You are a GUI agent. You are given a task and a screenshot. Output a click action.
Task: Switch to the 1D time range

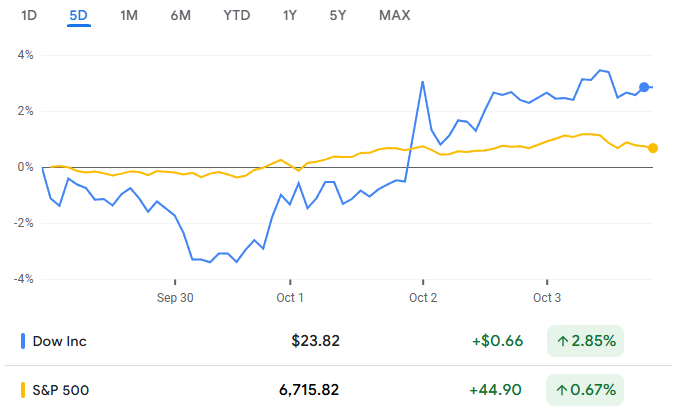coord(29,15)
